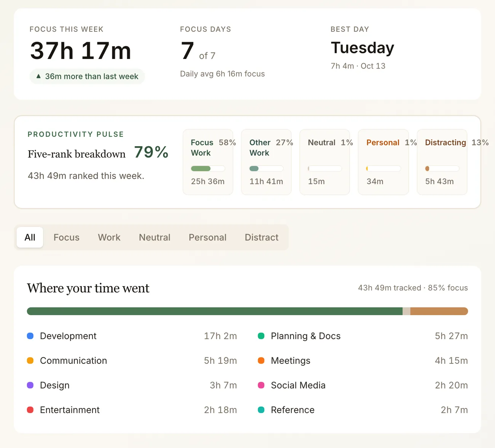Image resolution: width=495 pixels, height=448 pixels.
Task: Click the Development row time '17h 2m'
Action: click(220, 336)
